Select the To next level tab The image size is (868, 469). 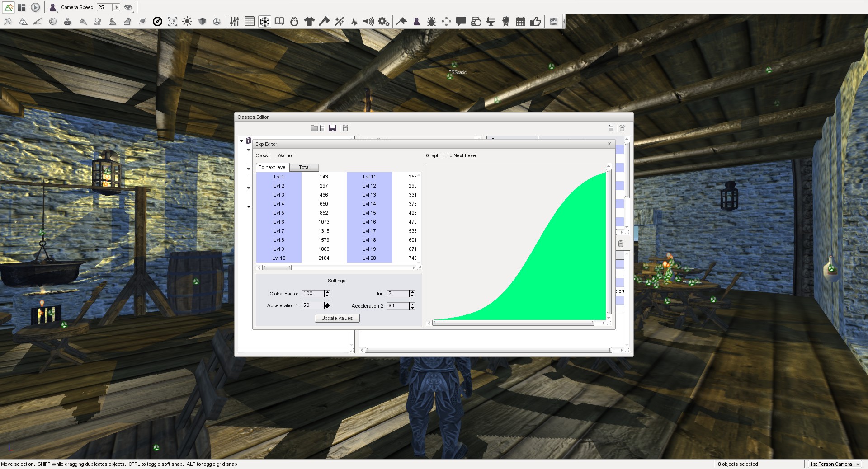[272, 167]
